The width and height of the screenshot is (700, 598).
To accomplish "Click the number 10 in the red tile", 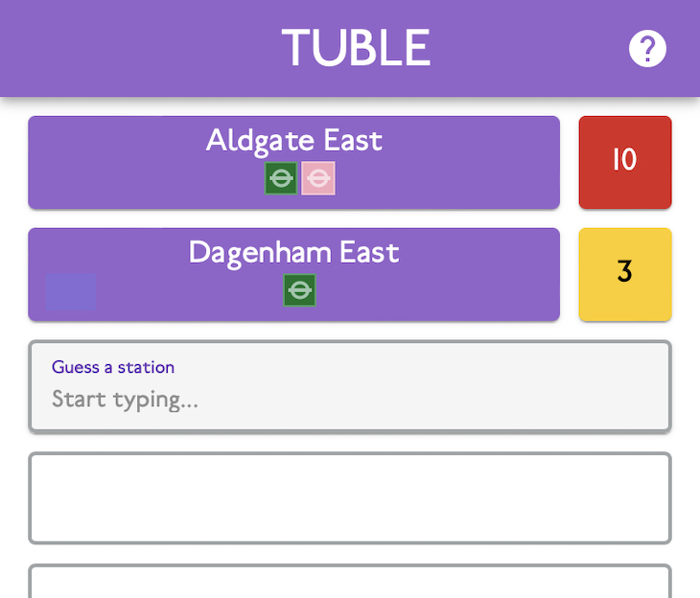I will click(624, 159).
